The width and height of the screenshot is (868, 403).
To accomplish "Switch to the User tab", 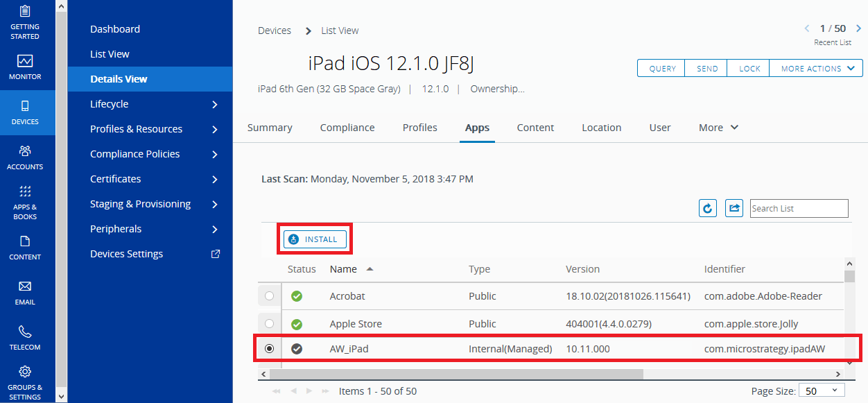I will point(660,128).
